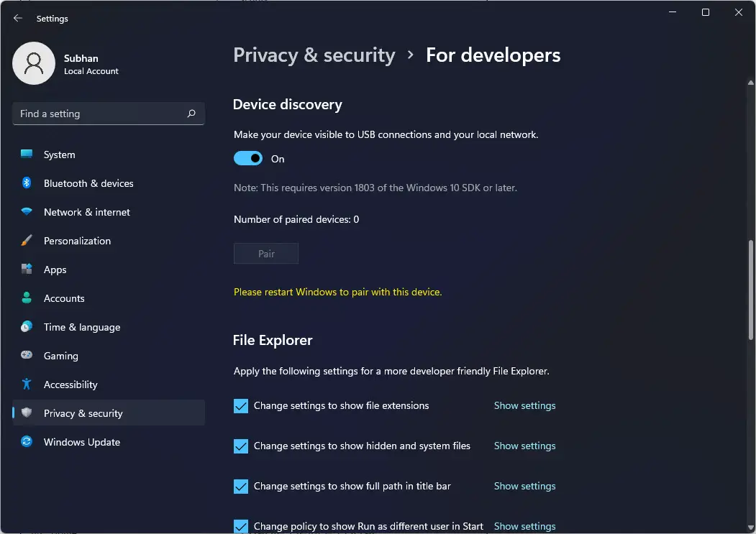
Task: Click the scrollbar down arrow
Action: pos(751,528)
